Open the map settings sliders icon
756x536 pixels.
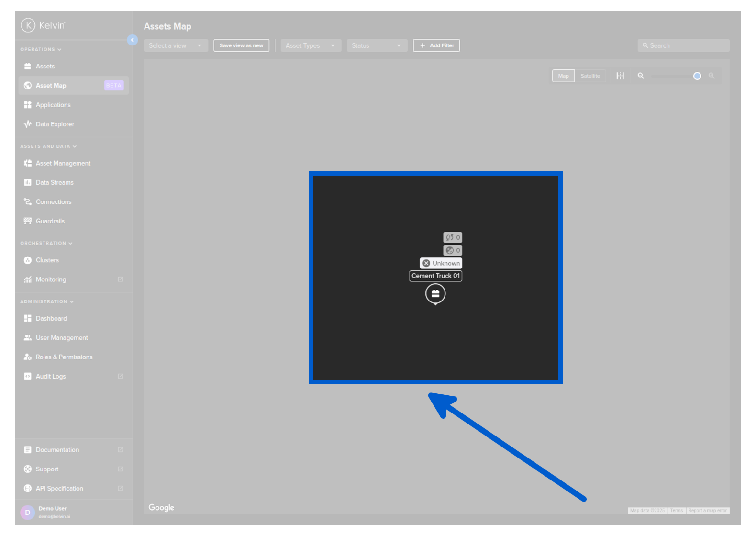[620, 76]
